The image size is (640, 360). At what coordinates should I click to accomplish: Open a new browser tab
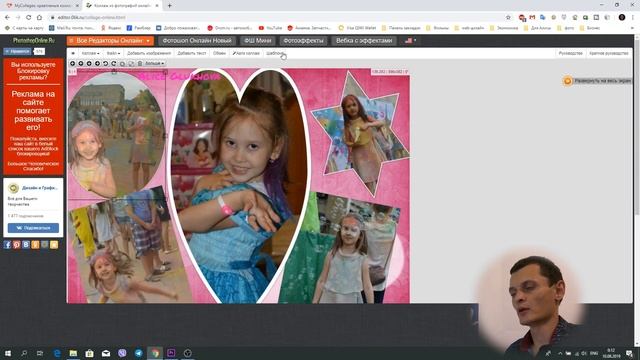pos(169,6)
